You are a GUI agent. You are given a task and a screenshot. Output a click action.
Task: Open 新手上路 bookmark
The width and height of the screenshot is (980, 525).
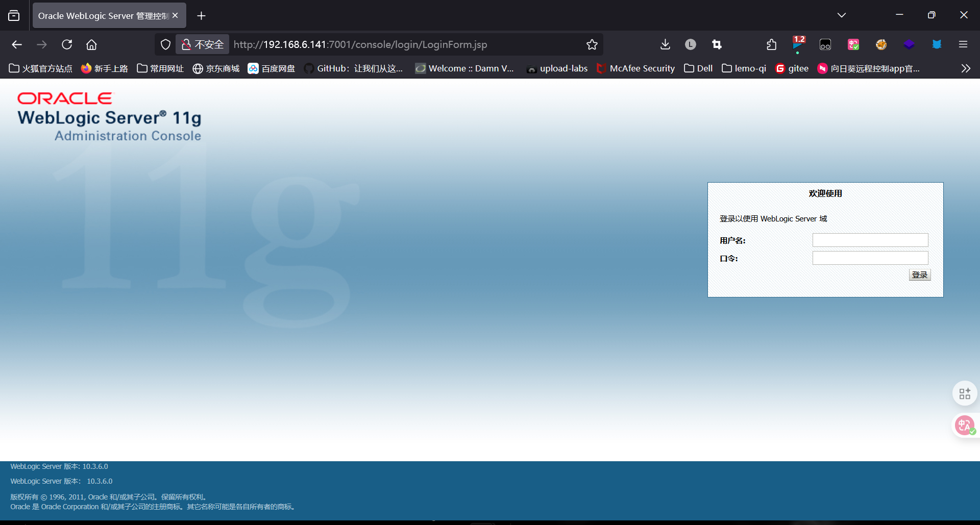click(105, 68)
